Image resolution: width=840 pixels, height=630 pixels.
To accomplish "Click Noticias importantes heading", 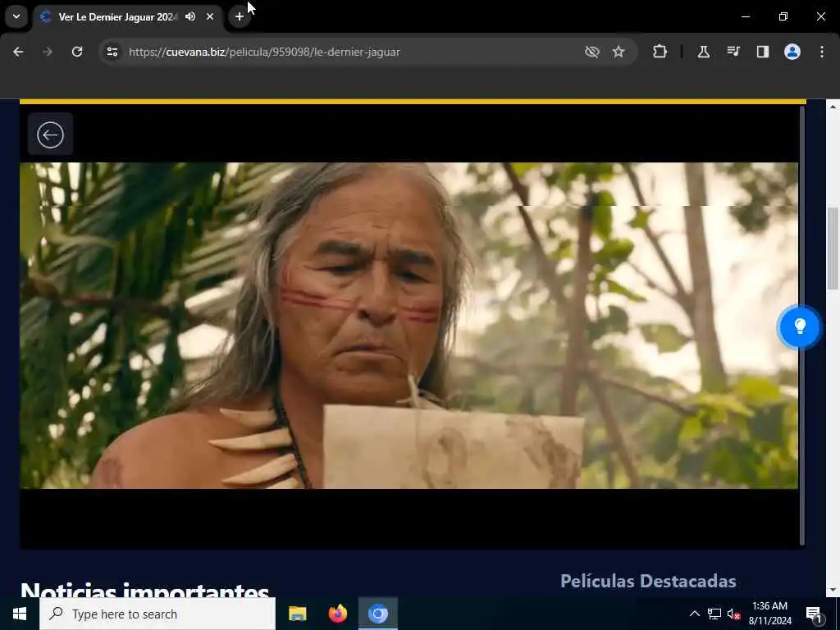I will coord(144,589).
